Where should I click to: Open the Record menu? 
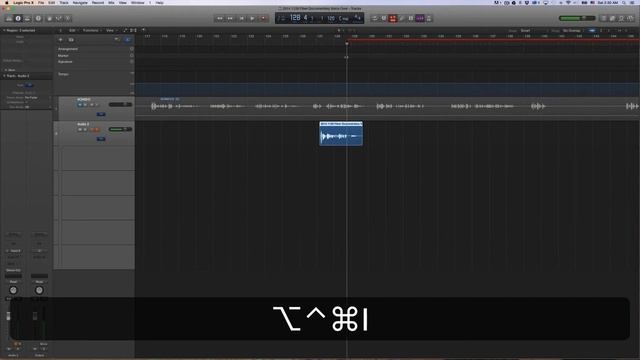tap(98, 2)
